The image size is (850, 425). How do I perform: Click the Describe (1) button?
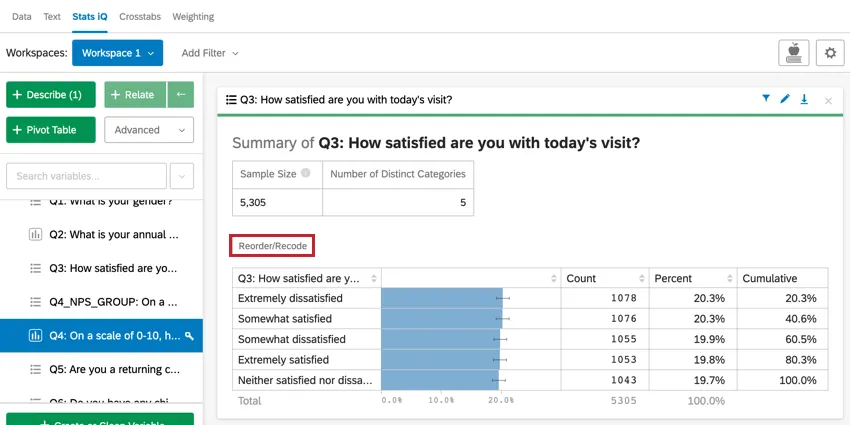[x=51, y=95]
